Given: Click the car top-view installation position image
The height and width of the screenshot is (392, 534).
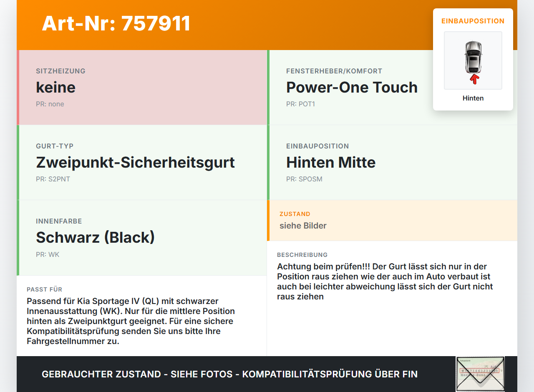Looking at the screenshot, I should click(x=473, y=60).
